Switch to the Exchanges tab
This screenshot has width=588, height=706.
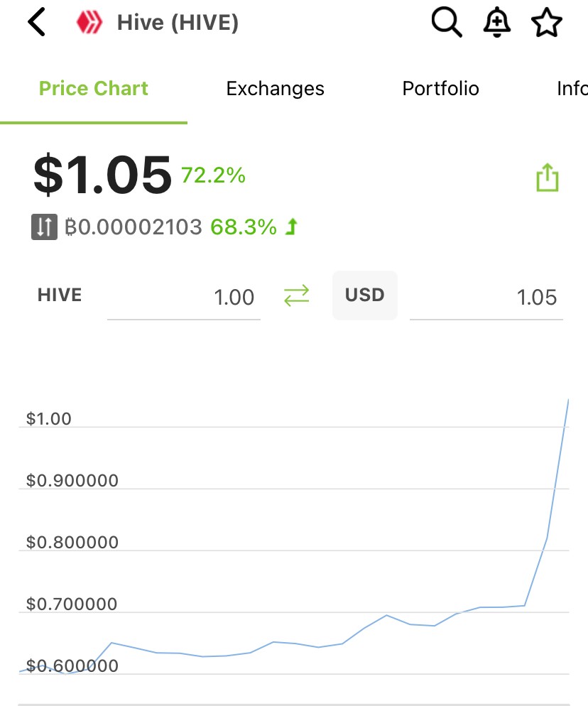pyautogui.click(x=275, y=88)
